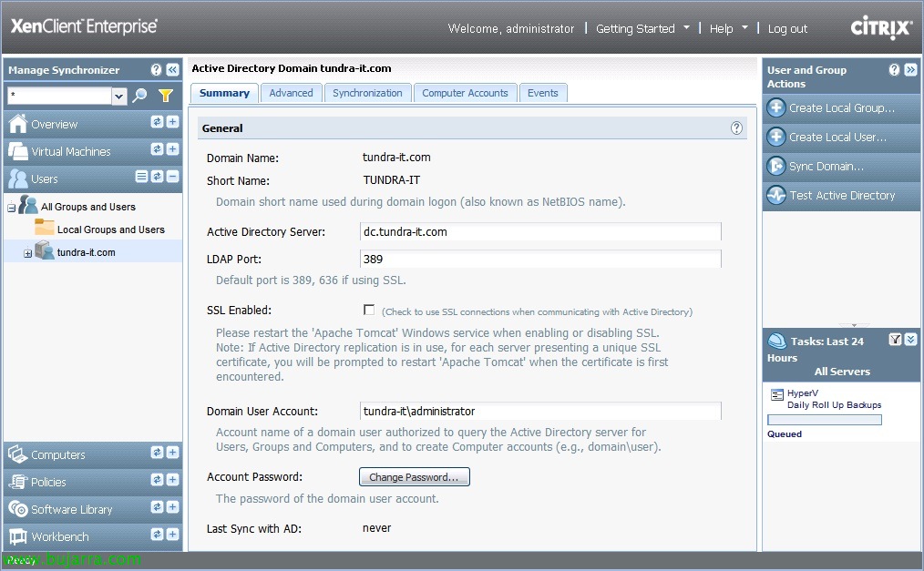
Task: Expand the Virtual Machines section
Action: tap(172, 149)
